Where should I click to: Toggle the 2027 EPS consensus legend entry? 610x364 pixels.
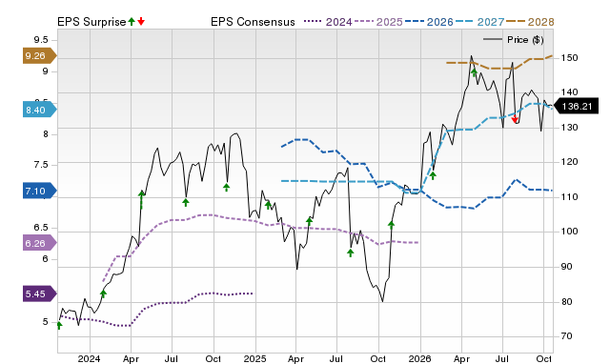479,22
